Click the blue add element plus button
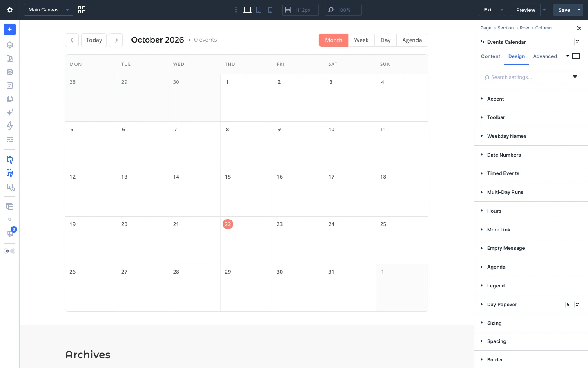This screenshot has width=588, height=368. click(10, 29)
